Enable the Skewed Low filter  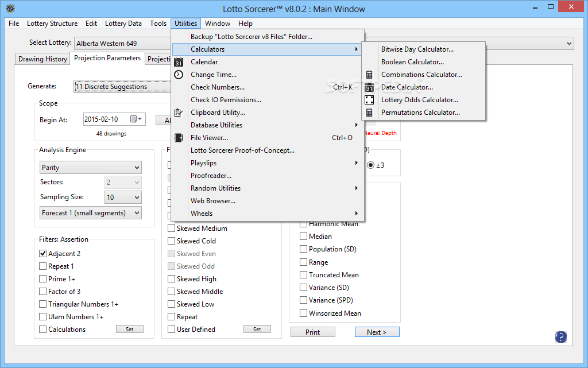[x=171, y=304]
